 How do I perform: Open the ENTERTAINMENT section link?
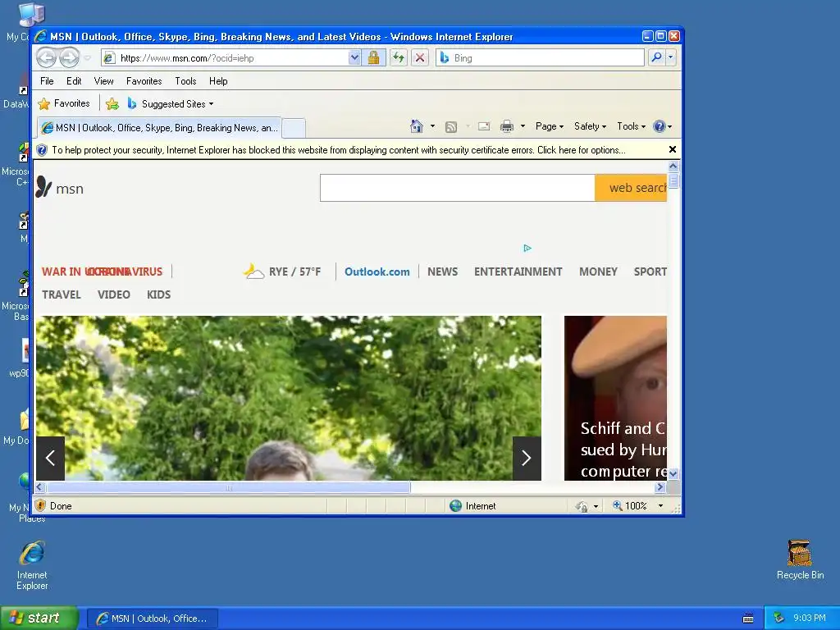click(518, 272)
